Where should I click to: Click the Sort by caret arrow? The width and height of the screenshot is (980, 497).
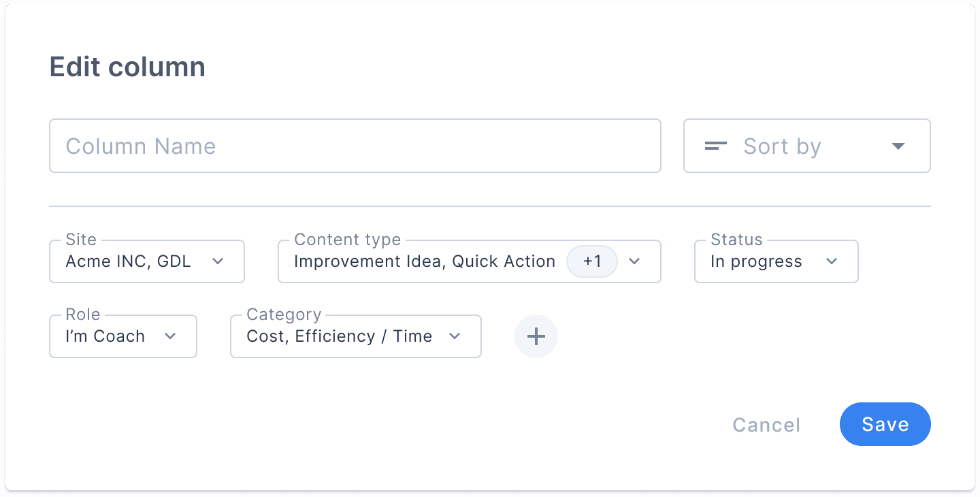pos(898,146)
